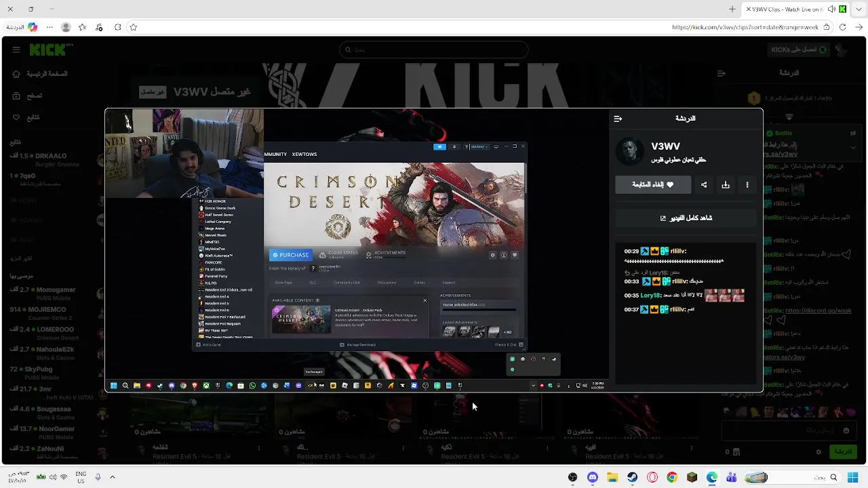Image resolution: width=868 pixels, height=488 pixels.
Task: Click the Lory18 username at 00:35
Action: 650,296
